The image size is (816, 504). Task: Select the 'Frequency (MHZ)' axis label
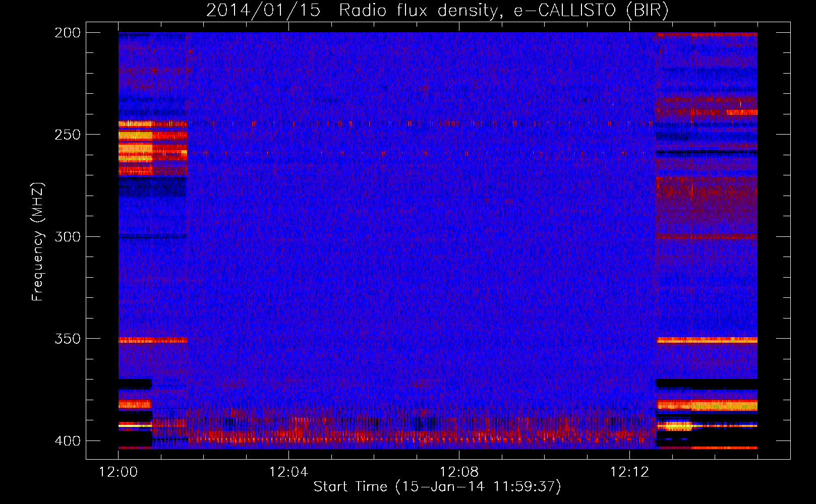click(38, 241)
